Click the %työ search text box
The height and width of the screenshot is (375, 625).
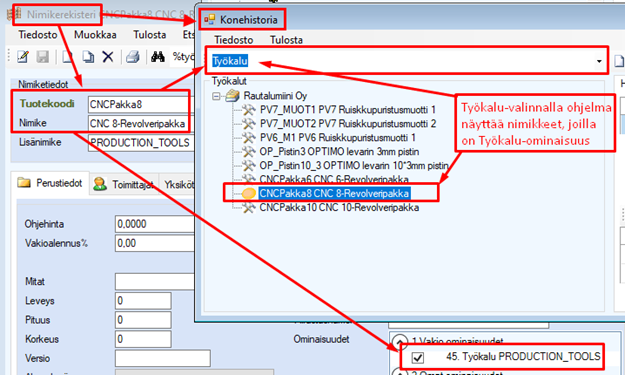pyautogui.click(x=183, y=57)
